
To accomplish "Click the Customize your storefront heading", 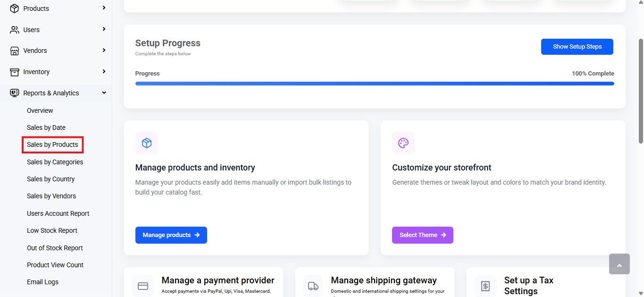I will tap(442, 168).
